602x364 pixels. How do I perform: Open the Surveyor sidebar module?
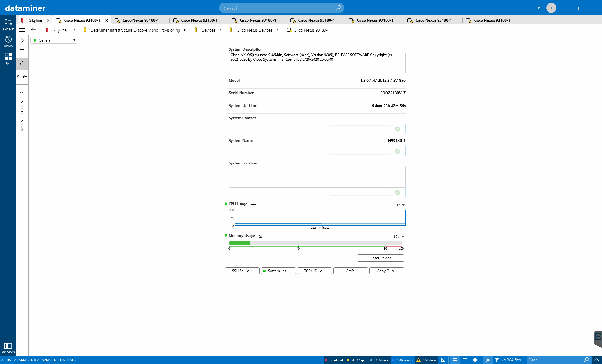[x=8, y=24]
